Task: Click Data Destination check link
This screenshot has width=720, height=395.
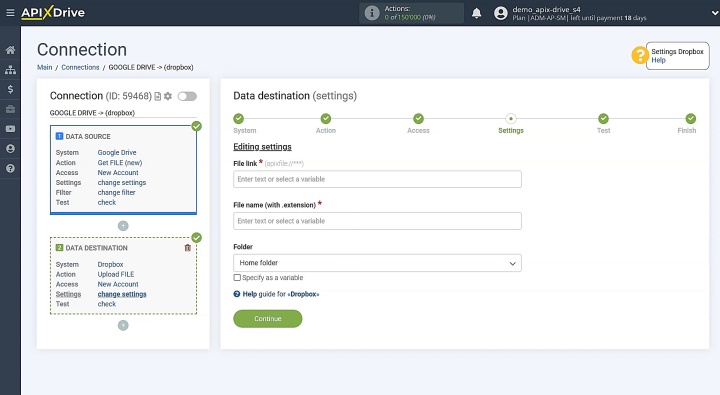Action: click(x=107, y=304)
